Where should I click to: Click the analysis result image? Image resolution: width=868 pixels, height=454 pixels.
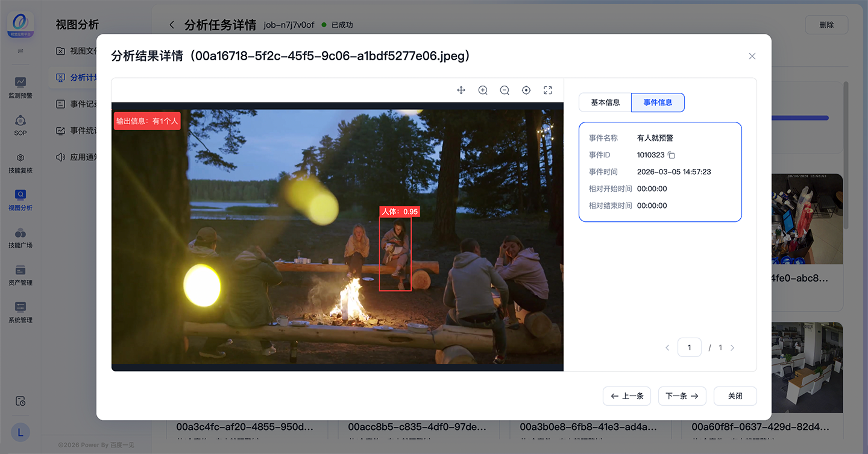[338, 236]
